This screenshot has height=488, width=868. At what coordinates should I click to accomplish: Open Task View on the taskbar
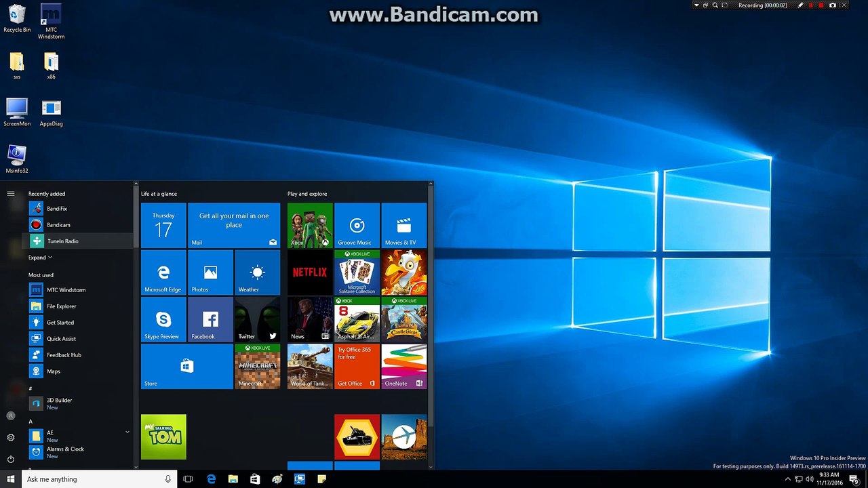pos(188,479)
